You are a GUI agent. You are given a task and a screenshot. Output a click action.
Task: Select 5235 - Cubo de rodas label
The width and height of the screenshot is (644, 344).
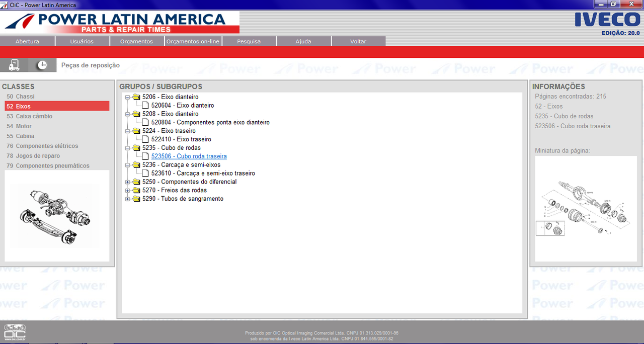point(172,148)
